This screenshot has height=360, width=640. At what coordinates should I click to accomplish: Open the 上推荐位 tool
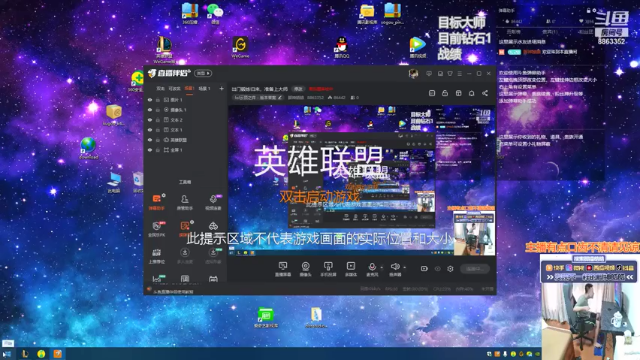pyautogui.click(x=156, y=256)
